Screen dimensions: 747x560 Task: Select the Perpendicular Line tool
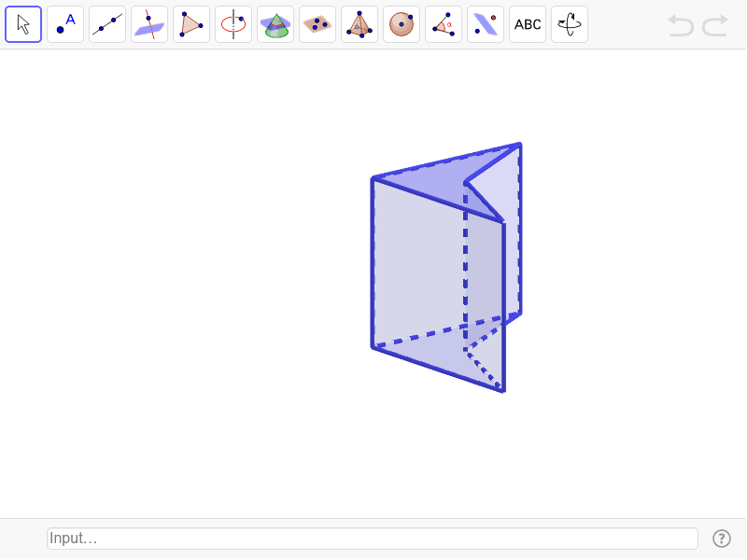point(149,23)
